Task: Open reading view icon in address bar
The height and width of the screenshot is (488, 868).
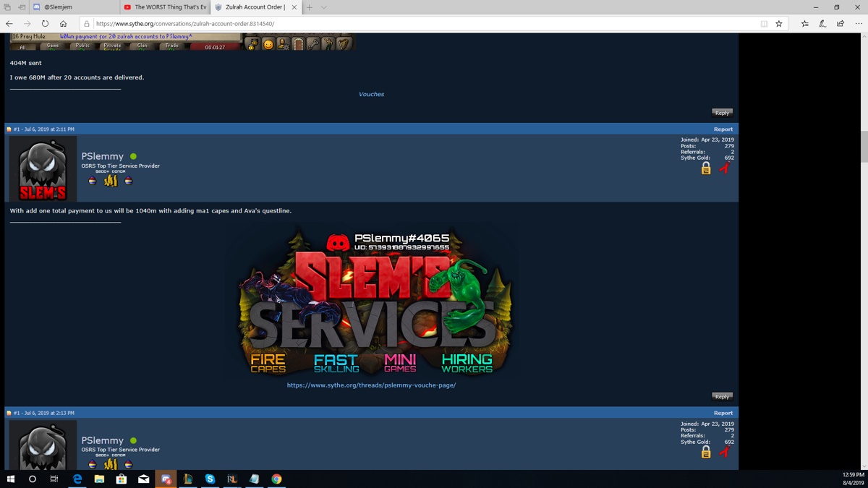Action: point(764,24)
